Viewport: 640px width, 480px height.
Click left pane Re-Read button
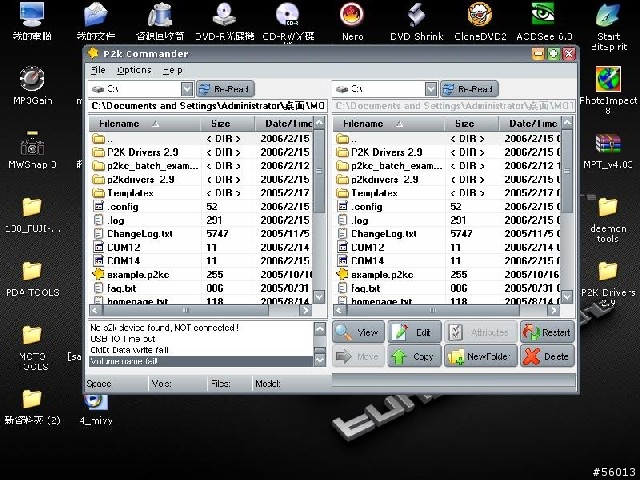coord(226,89)
